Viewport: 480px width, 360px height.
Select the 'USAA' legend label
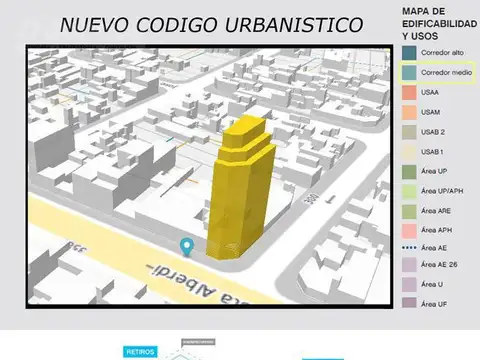coord(430,92)
